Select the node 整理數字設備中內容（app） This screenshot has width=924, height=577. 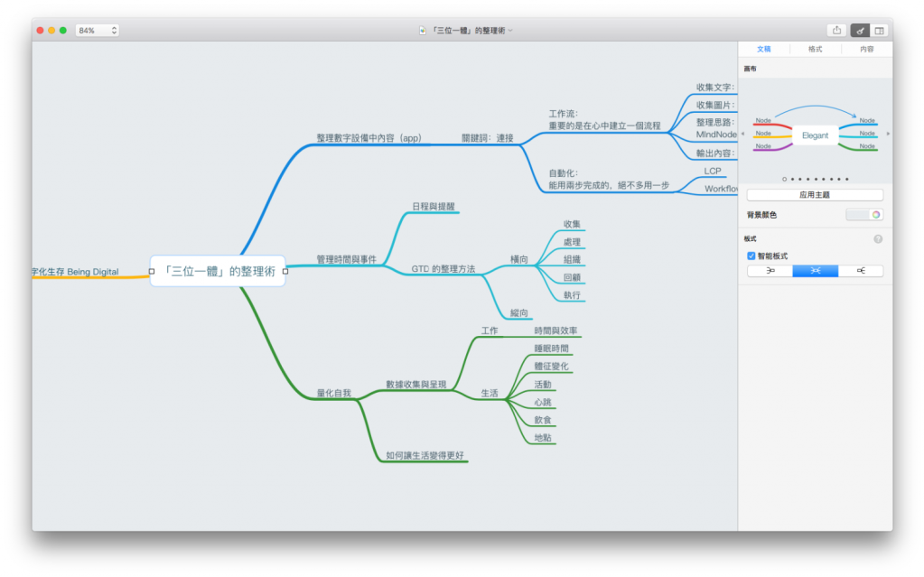tap(369, 138)
